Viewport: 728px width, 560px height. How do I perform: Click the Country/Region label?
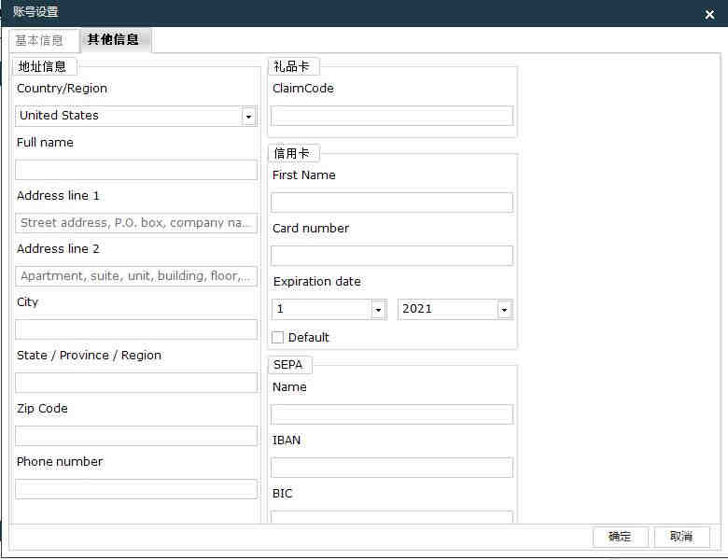coord(62,89)
